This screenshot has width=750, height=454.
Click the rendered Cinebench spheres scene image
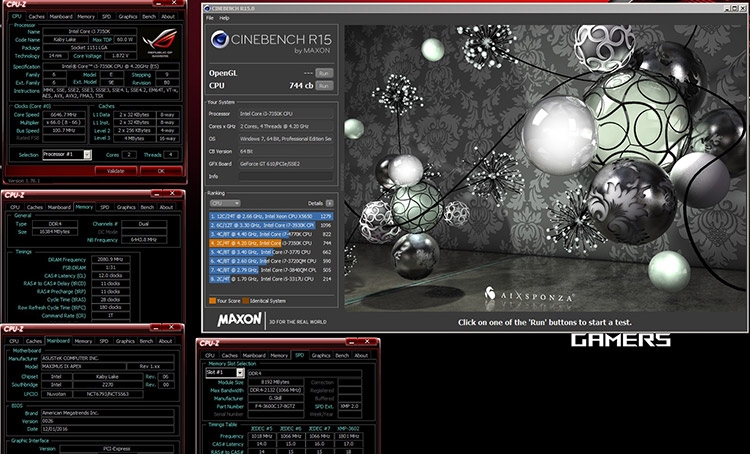pyautogui.click(x=544, y=168)
